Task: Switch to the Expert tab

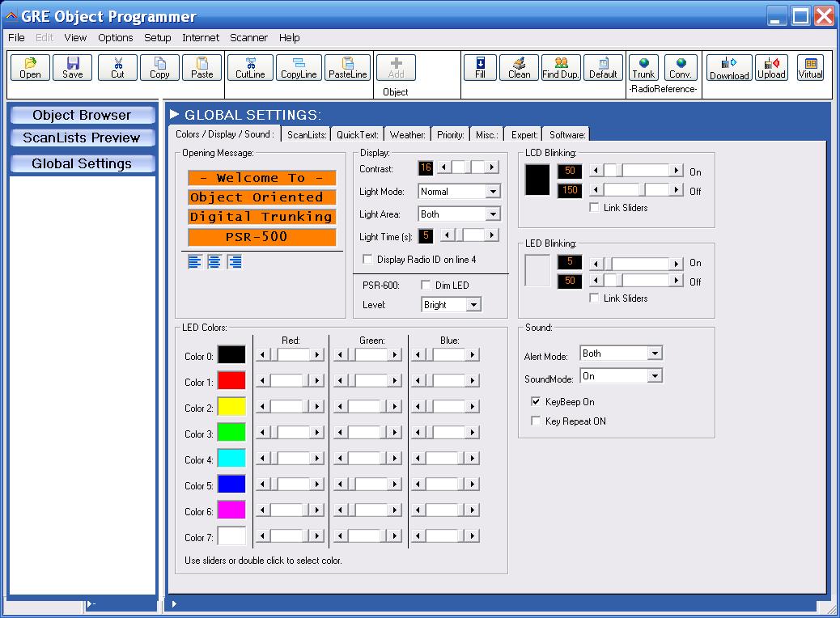Action: pos(524,134)
